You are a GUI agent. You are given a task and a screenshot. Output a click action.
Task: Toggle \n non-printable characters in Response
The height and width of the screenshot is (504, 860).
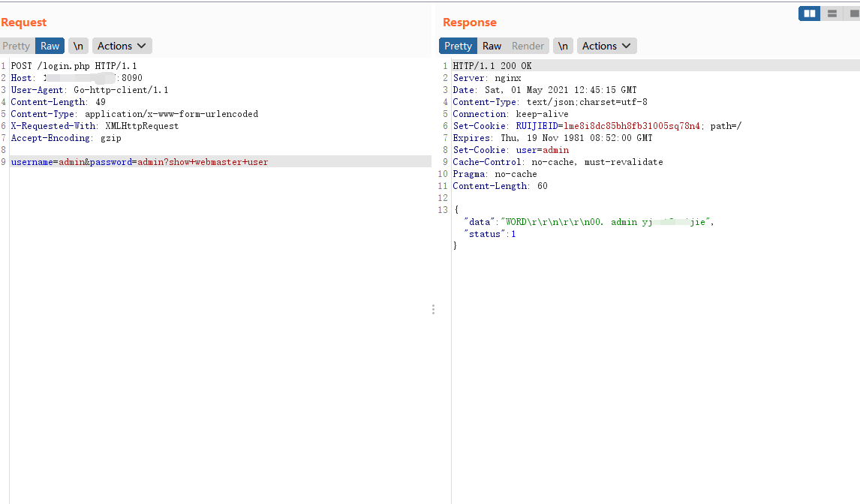563,46
